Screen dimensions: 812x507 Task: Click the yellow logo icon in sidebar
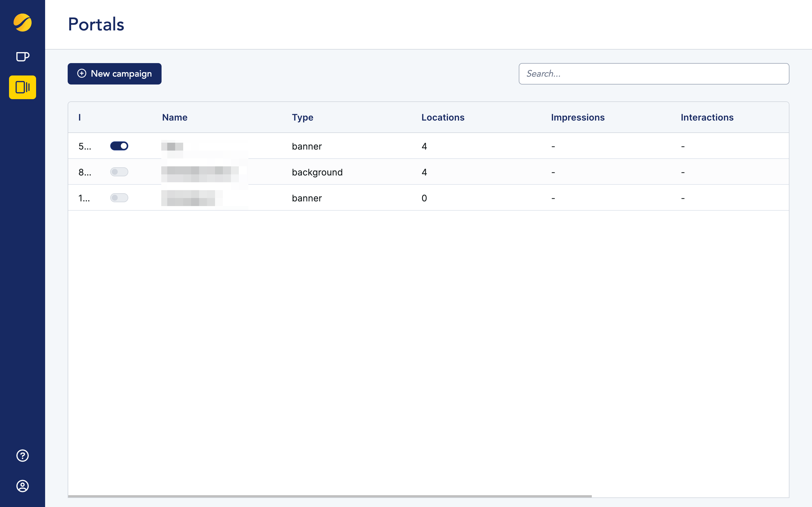tap(23, 23)
